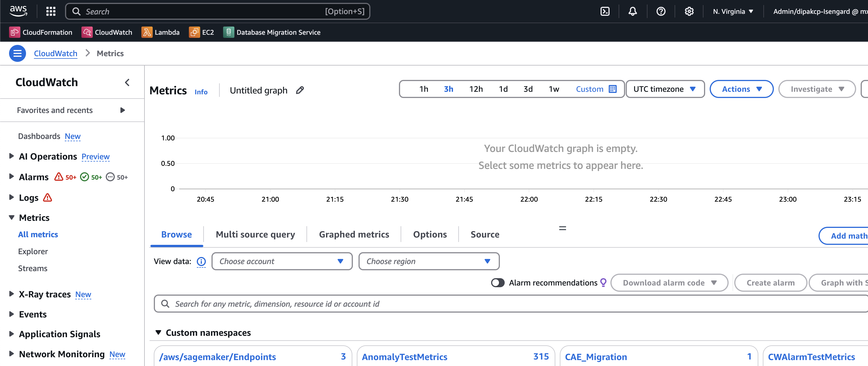Viewport: 868px width, 366px height.
Task: Select the 1h time range
Action: click(424, 89)
